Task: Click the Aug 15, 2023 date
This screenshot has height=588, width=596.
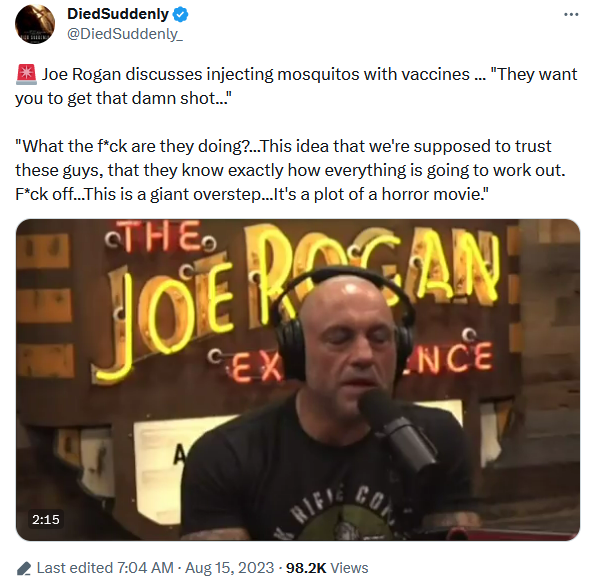Action: [x=230, y=568]
